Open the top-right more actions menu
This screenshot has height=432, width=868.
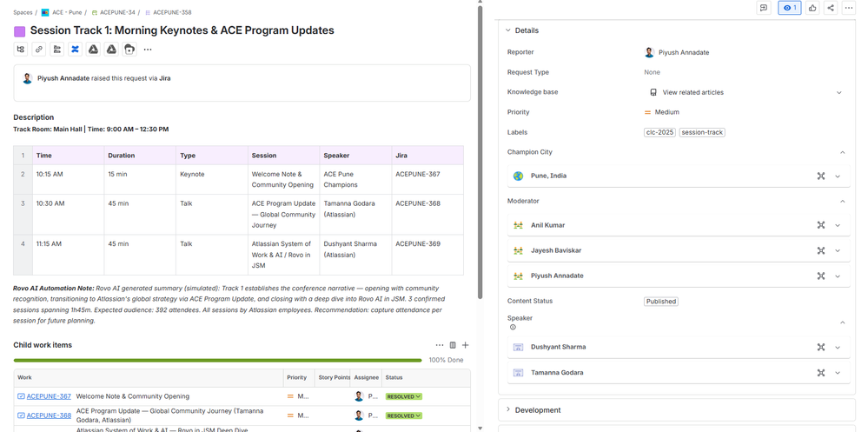pyautogui.click(x=849, y=8)
